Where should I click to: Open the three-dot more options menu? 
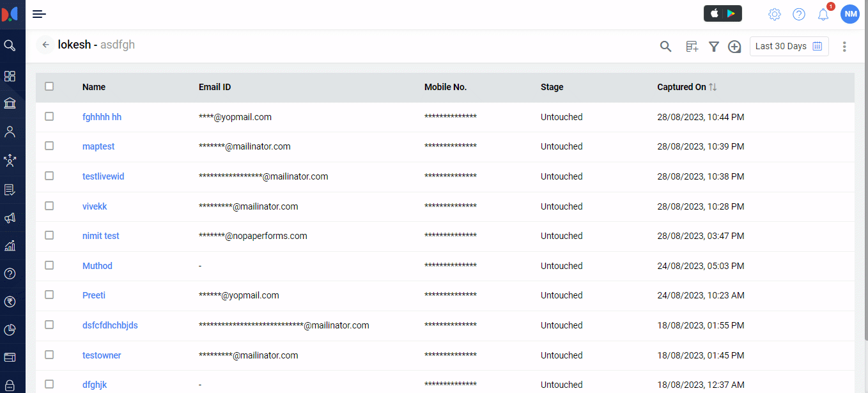click(x=844, y=47)
